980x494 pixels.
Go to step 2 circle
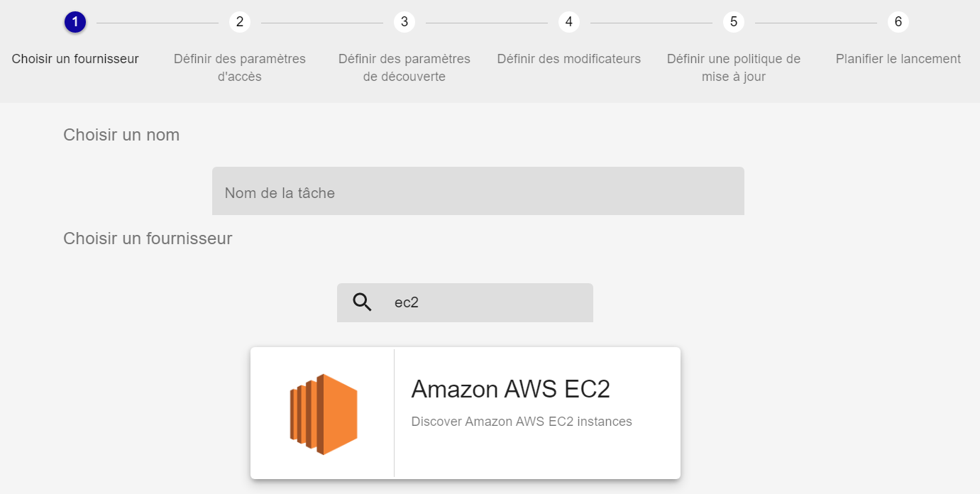click(x=240, y=22)
